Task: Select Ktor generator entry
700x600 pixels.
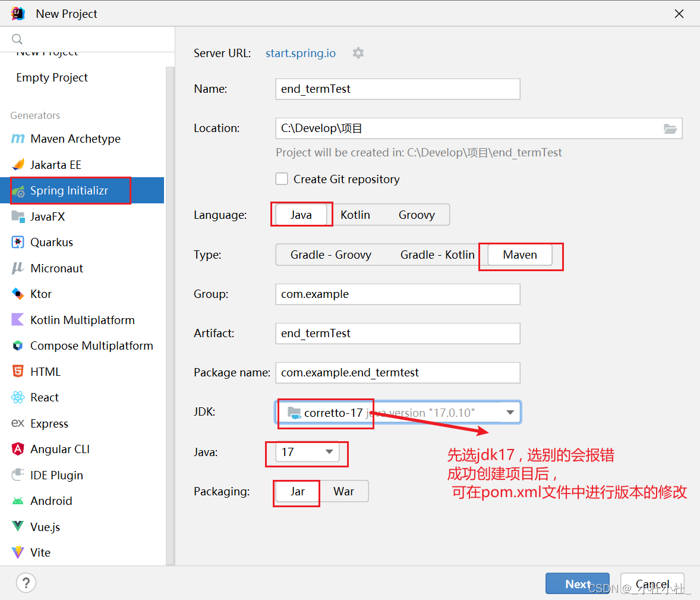Action: point(82,294)
